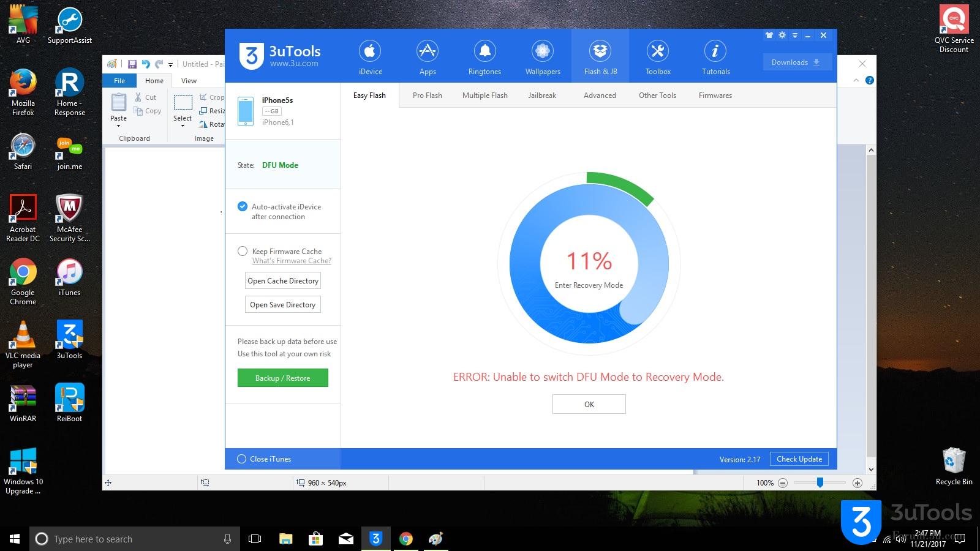Image resolution: width=980 pixels, height=551 pixels.
Task: Enable Keep Firmware Cache option
Action: point(243,251)
